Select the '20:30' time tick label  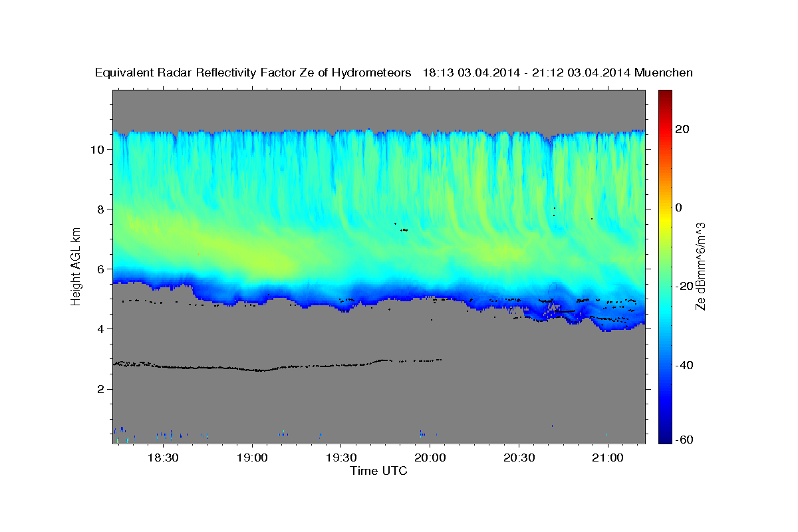(x=519, y=458)
